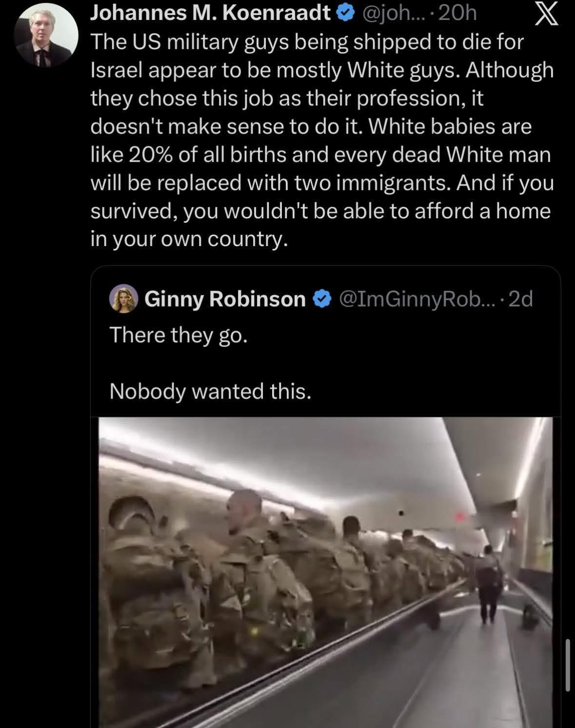Open post via 'The US military guys' line

[307, 43]
